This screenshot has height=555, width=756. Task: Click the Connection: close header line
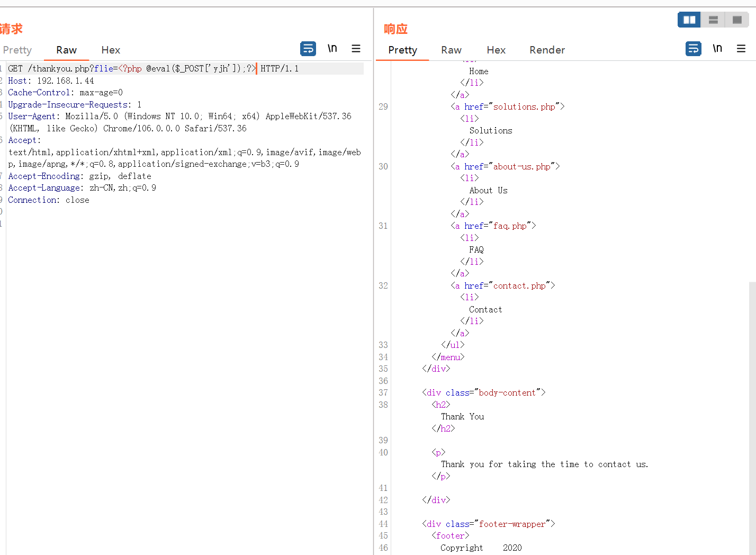tap(49, 200)
